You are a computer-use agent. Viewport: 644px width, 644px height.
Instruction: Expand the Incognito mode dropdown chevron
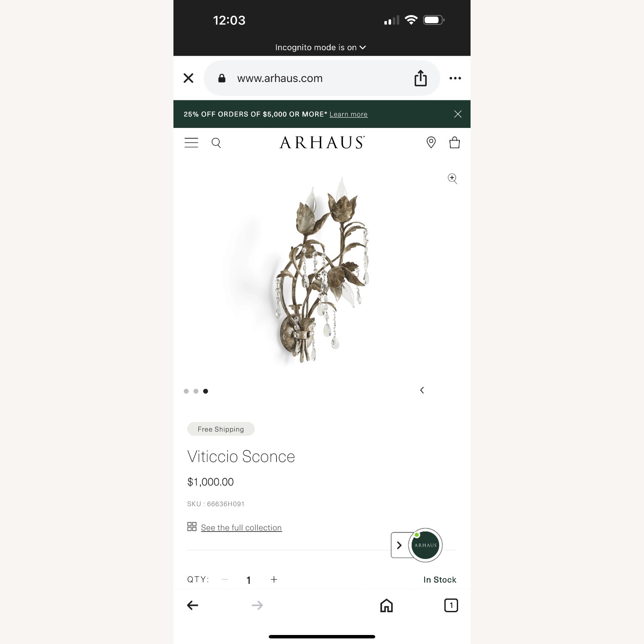click(x=363, y=47)
